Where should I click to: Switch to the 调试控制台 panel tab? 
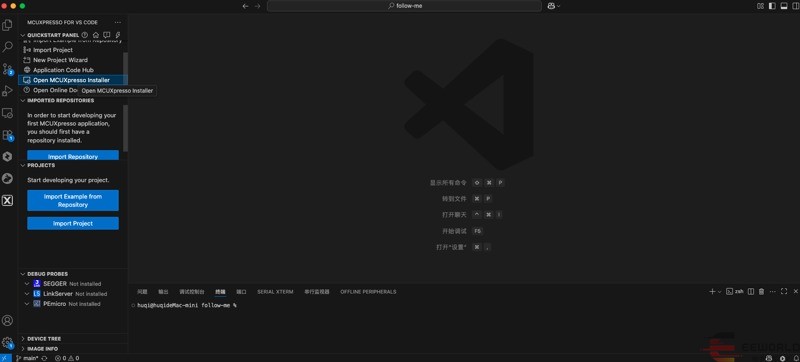(x=192, y=292)
